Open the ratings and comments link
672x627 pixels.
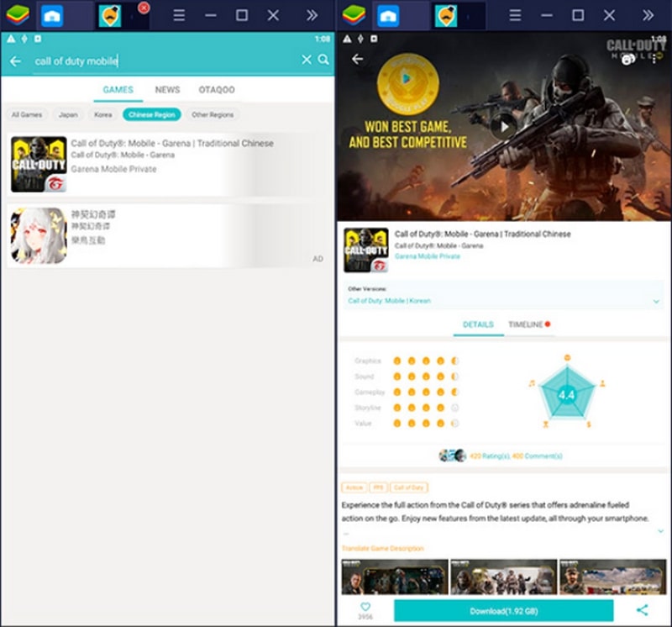click(516, 456)
